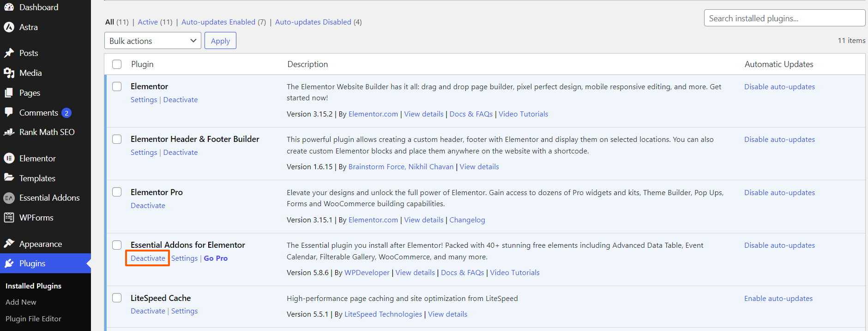Screen dimensions: 868x331
Task: Focus the Search installed plugins field
Action: [x=784, y=18]
